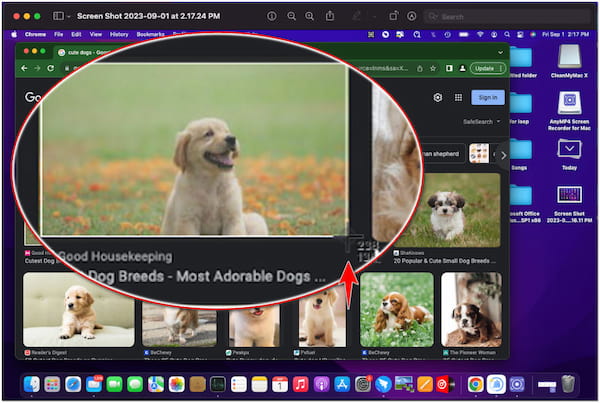600x403 pixels.
Task: Reload the page in Chrome
Action: pos(51,68)
